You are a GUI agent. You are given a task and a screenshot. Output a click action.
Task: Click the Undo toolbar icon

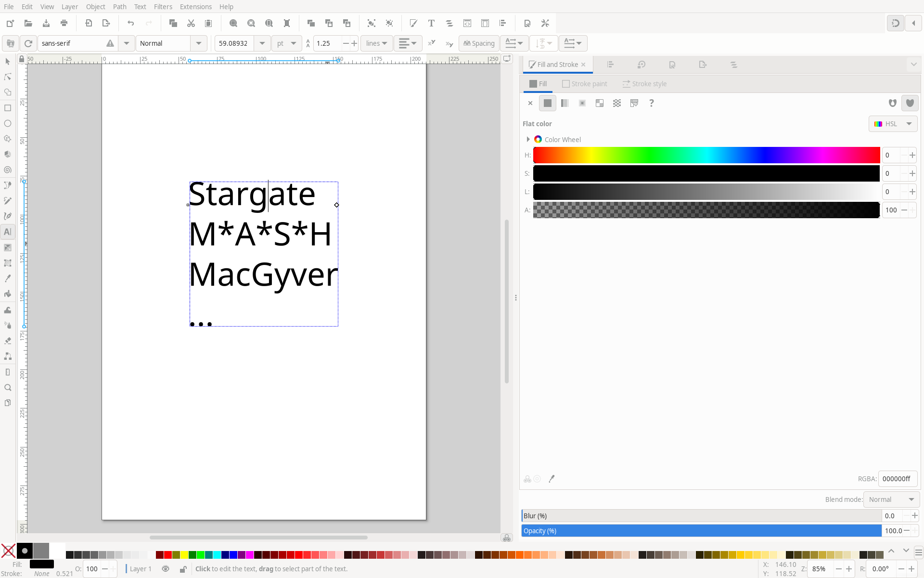[130, 23]
